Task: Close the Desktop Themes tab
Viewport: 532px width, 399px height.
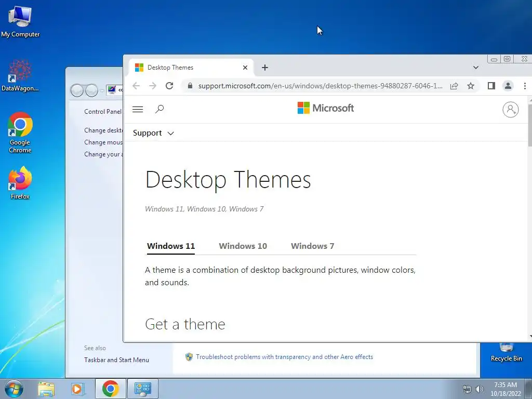Action: (x=245, y=68)
